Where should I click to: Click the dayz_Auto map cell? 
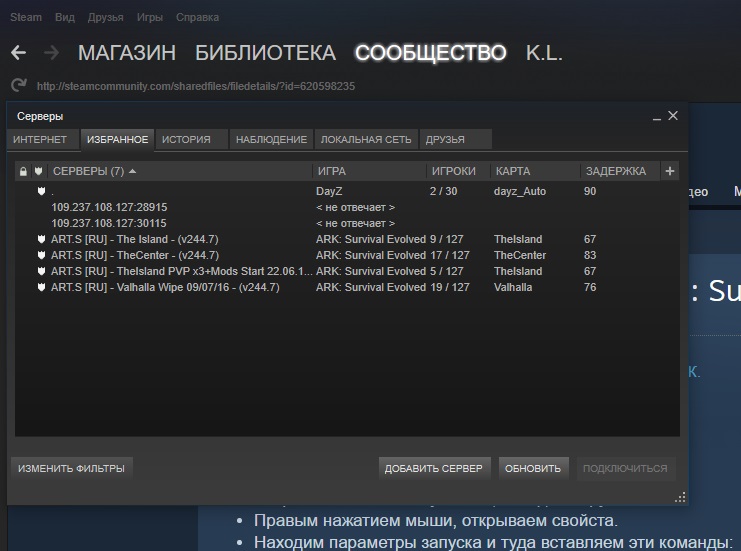[520, 191]
